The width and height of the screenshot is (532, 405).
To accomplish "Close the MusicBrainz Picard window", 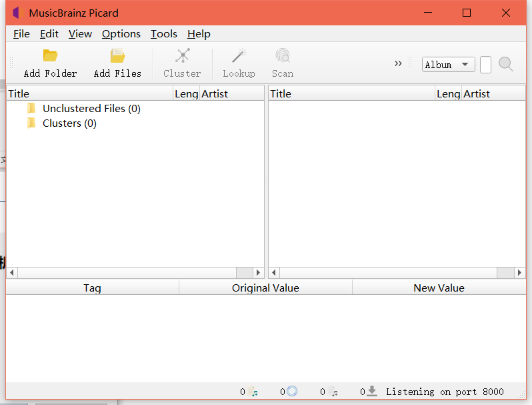I will pyautogui.click(x=505, y=13).
